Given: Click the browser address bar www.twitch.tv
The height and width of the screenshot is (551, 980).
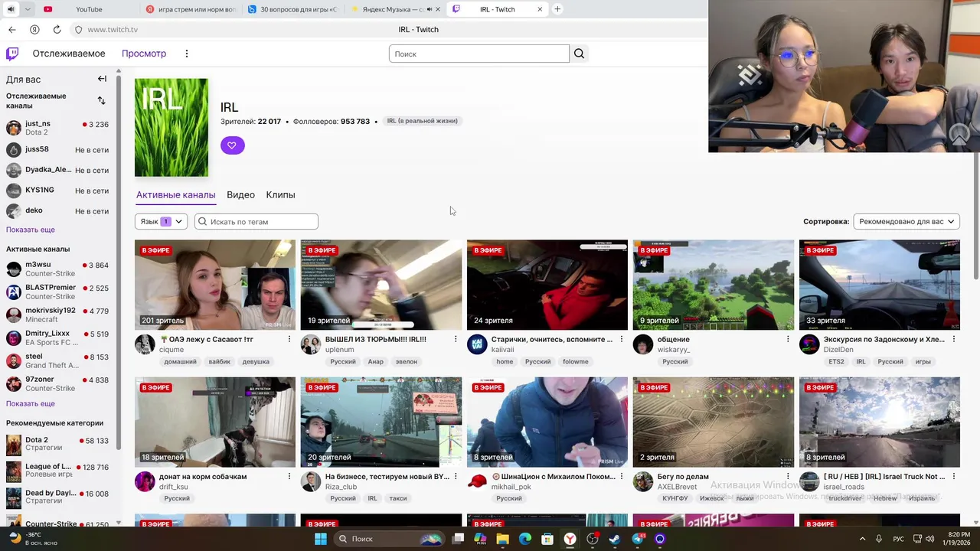Looking at the screenshot, I should [113, 29].
